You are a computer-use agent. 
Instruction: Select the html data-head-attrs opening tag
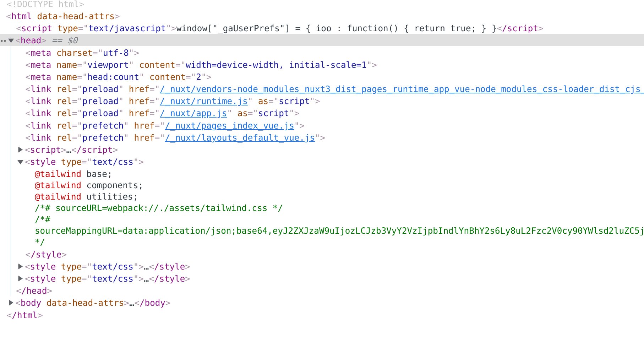[x=63, y=16]
